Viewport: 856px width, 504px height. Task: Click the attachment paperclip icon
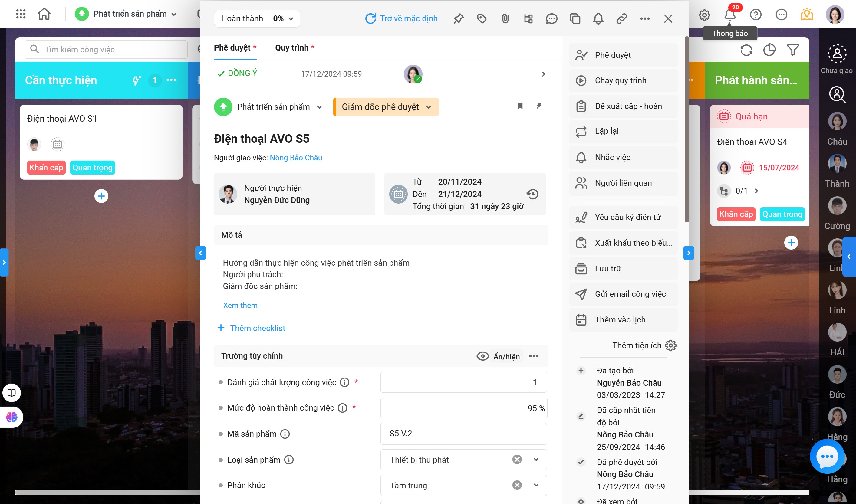pyautogui.click(x=505, y=18)
